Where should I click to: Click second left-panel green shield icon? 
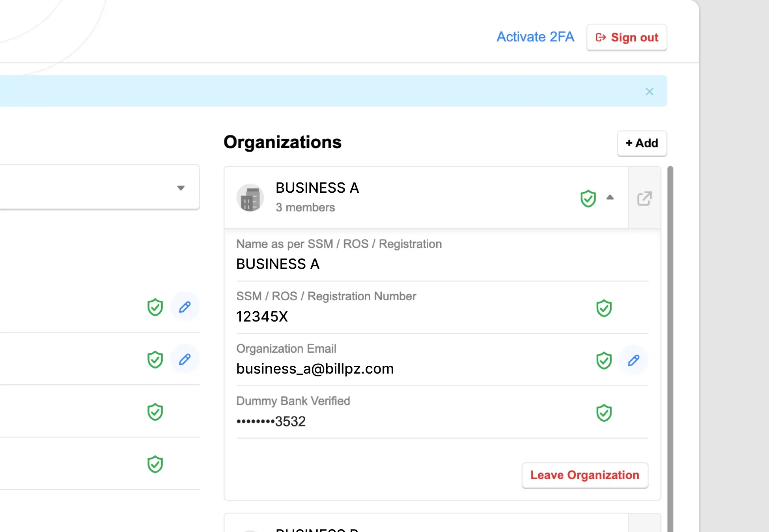[x=155, y=359]
